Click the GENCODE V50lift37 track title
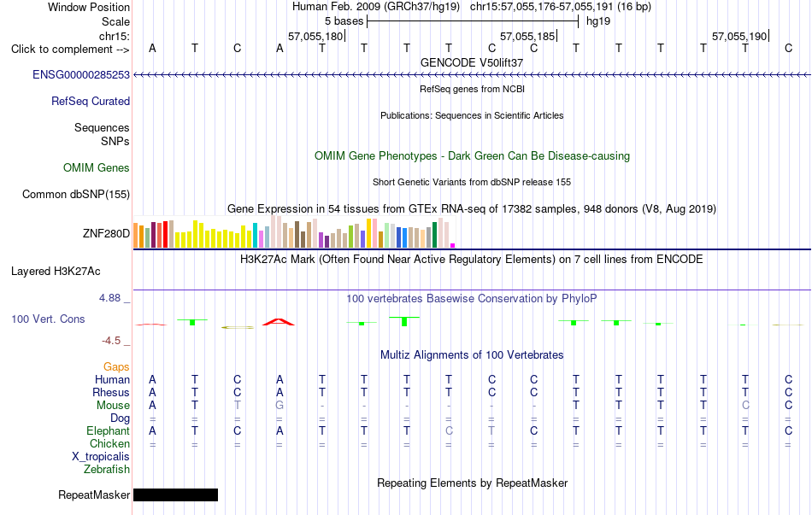 pos(472,62)
